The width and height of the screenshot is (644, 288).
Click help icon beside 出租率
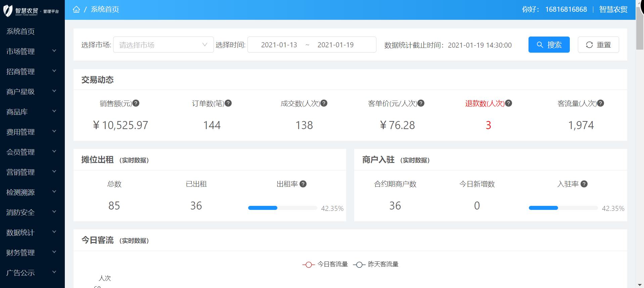click(x=303, y=184)
